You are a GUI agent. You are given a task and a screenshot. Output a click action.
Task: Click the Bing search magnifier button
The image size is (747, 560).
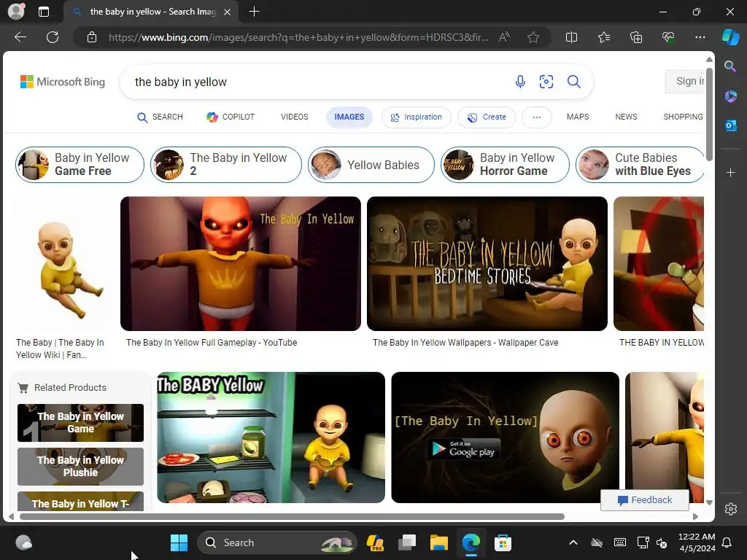(x=573, y=82)
